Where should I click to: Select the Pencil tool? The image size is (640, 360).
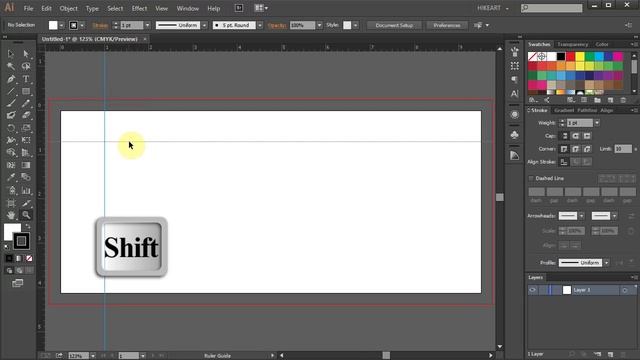26,104
